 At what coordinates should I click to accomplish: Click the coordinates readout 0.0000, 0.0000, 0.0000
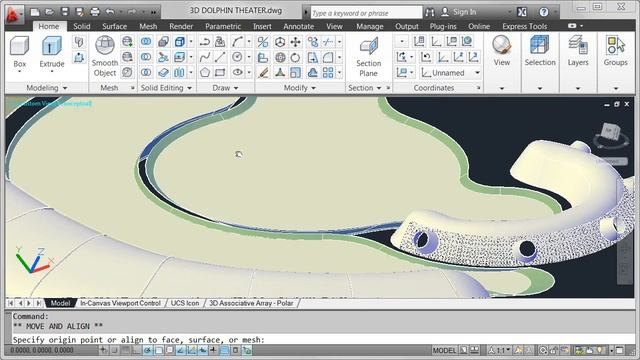click(x=42, y=350)
